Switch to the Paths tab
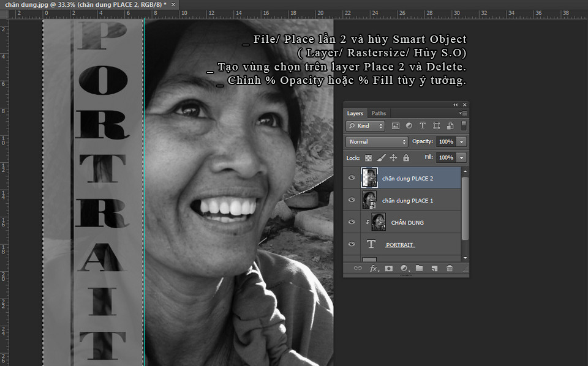This screenshot has height=366, width=588. 379,113
